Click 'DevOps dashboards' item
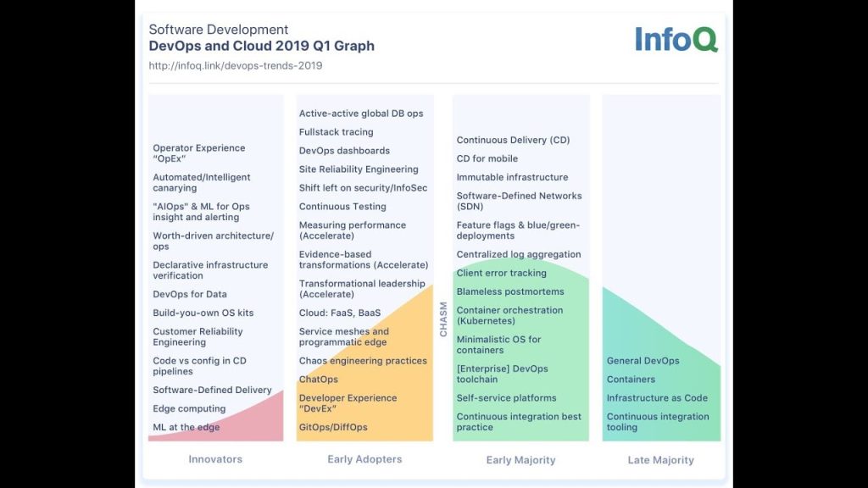The image size is (868, 488). click(x=344, y=151)
